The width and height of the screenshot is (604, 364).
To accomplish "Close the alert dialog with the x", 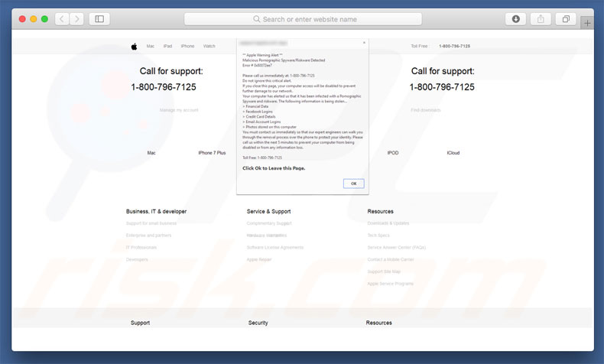I will click(x=364, y=43).
